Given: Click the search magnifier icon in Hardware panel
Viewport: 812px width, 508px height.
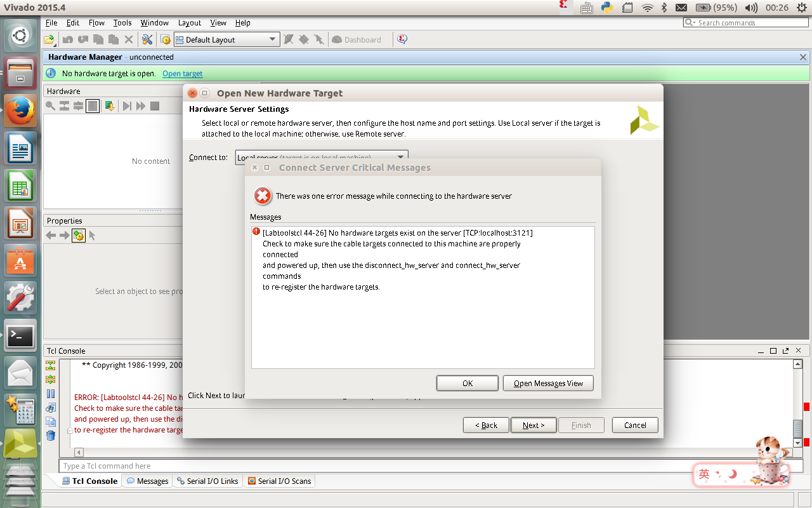Looking at the screenshot, I should [50, 105].
